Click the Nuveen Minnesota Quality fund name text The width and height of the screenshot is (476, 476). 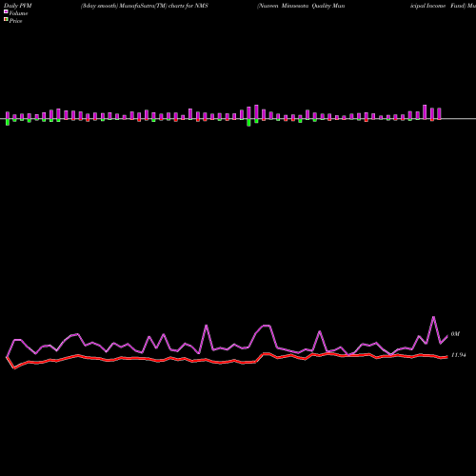click(x=301, y=6)
